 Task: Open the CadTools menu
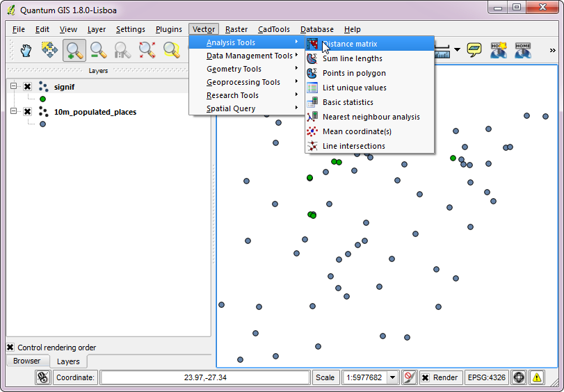click(x=274, y=29)
